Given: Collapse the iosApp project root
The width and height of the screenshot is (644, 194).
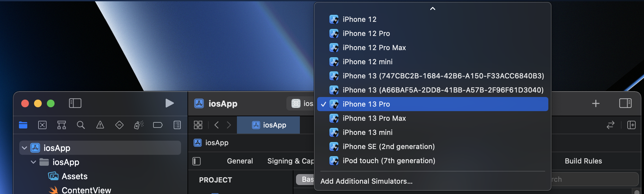Looking at the screenshot, I should coord(24,148).
